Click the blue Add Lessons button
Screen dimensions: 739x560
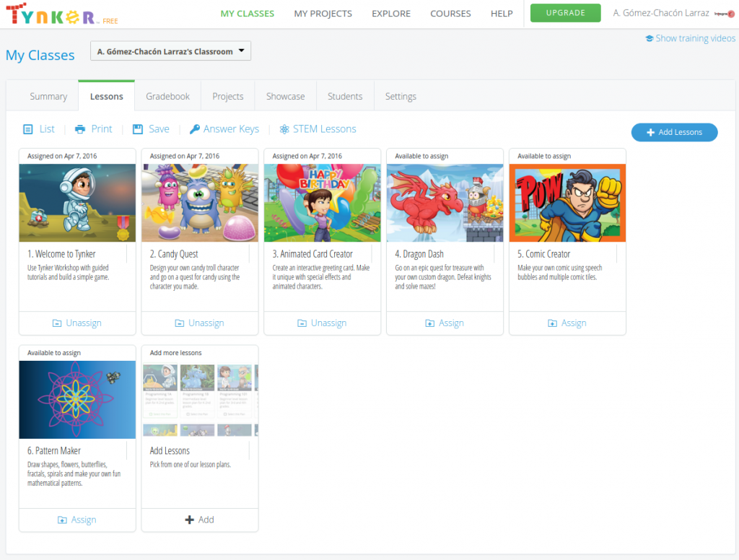(x=674, y=132)
